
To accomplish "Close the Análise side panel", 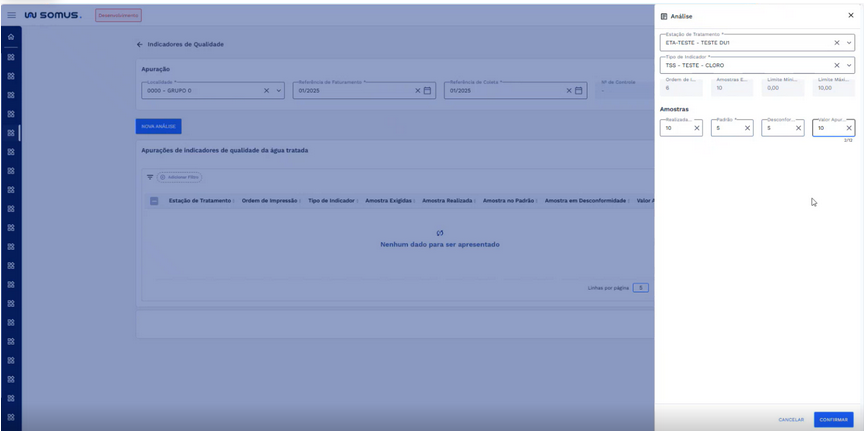I will (x=850, y=16).
